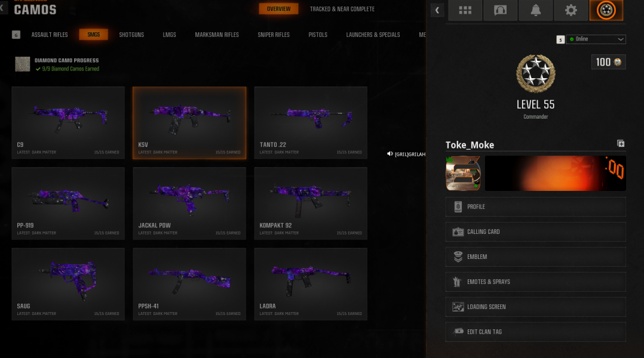The image size is (644, 358).
Task: Click the orange calling card banner
Action: coord(556,173)
